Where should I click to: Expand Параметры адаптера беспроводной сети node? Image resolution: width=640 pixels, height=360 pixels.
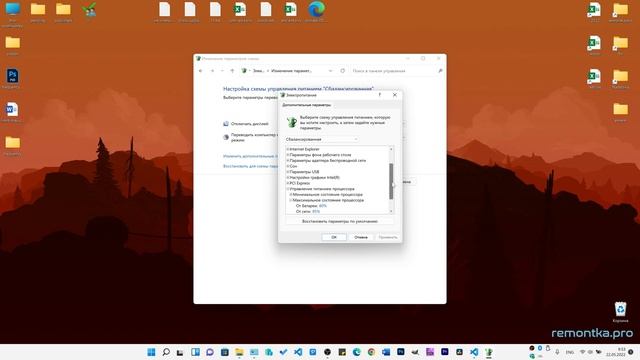287,161
